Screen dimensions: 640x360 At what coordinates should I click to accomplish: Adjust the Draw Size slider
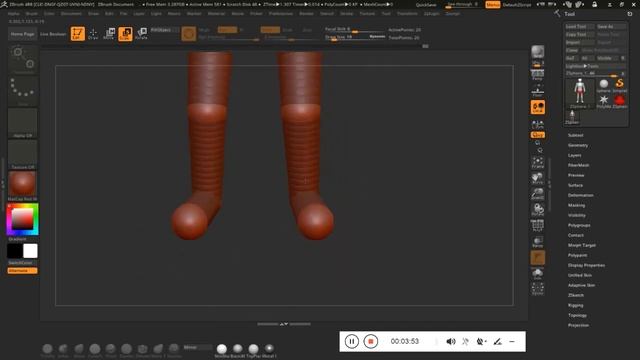[355, 37]
